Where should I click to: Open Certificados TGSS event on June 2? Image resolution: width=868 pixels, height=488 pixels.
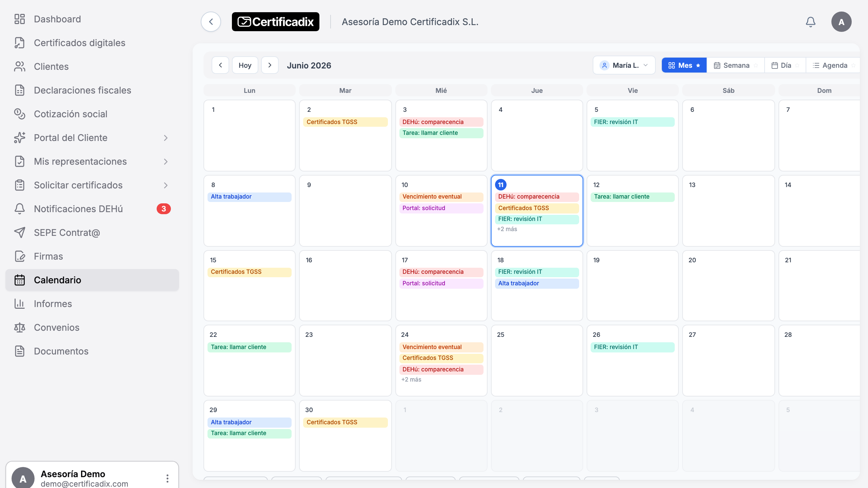click(345, 122)
